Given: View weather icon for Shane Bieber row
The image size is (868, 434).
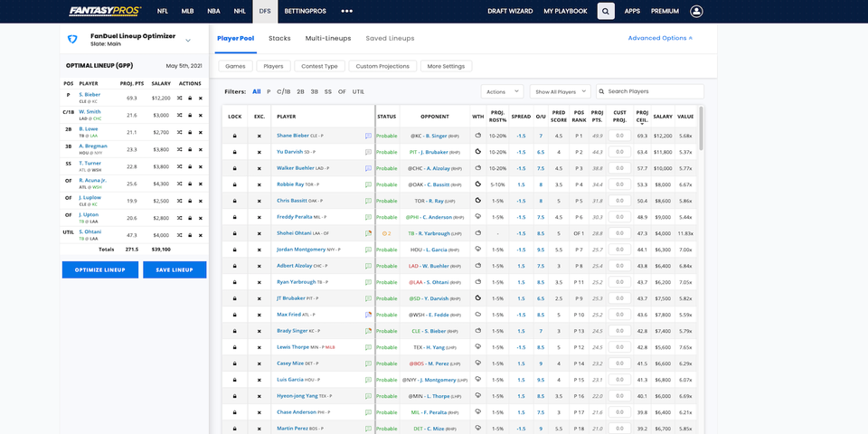Looking at the screenshot, I should 477,135.
